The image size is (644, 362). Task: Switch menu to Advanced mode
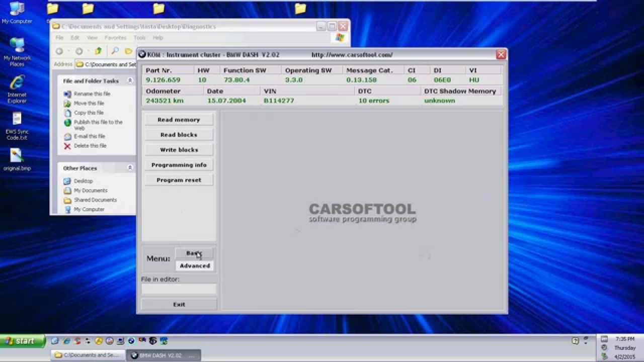click(x=195, y=265)
